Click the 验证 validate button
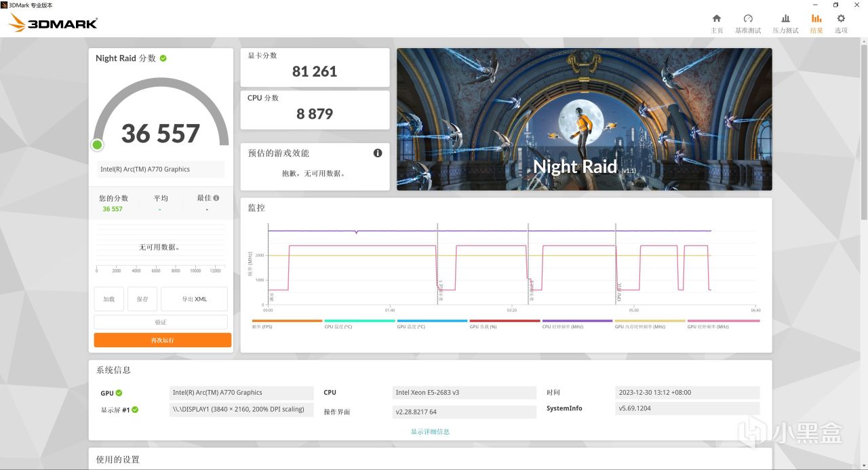 [x=161, y=322]
